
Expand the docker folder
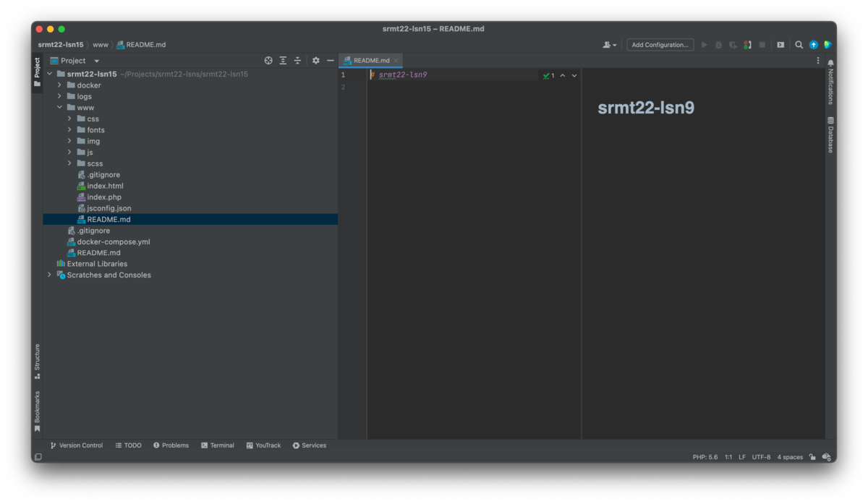(60, 85)
